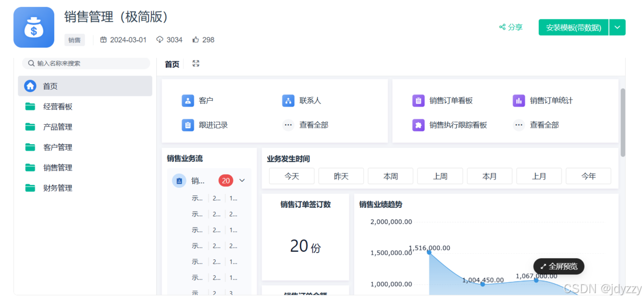Click the 销售执行跟踪看板 label
The image size is (644, 299).
coord(458,125)
